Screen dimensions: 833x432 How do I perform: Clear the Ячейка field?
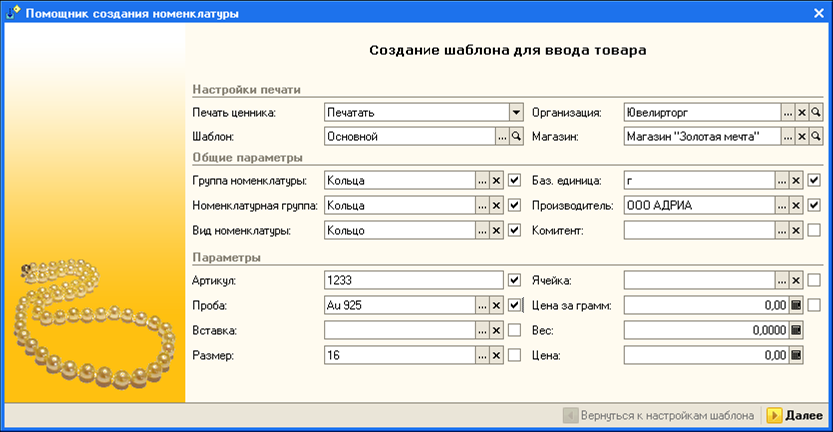(x=796, y=281)
